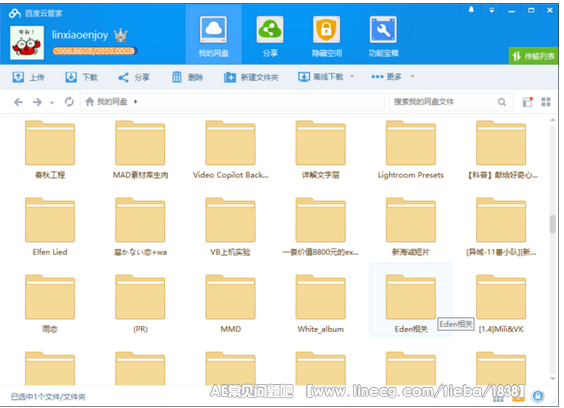Go back with the left arrow

pyautogui.click(x=18, y=102)
